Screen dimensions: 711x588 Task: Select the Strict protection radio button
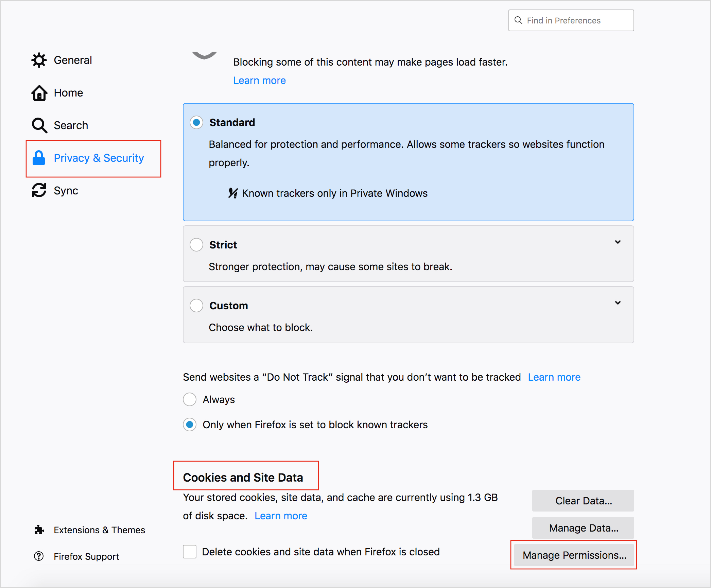pos(196,245)
